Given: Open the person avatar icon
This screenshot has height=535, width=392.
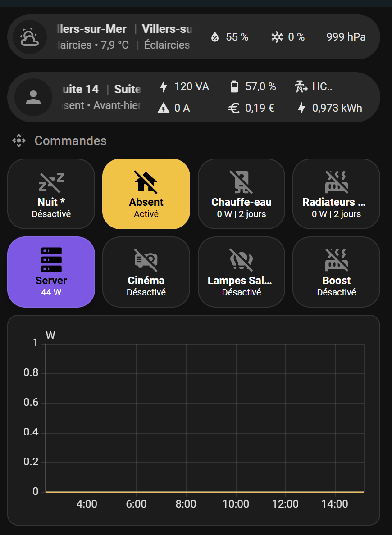Looking at the screenshot, I should (33, 97).
